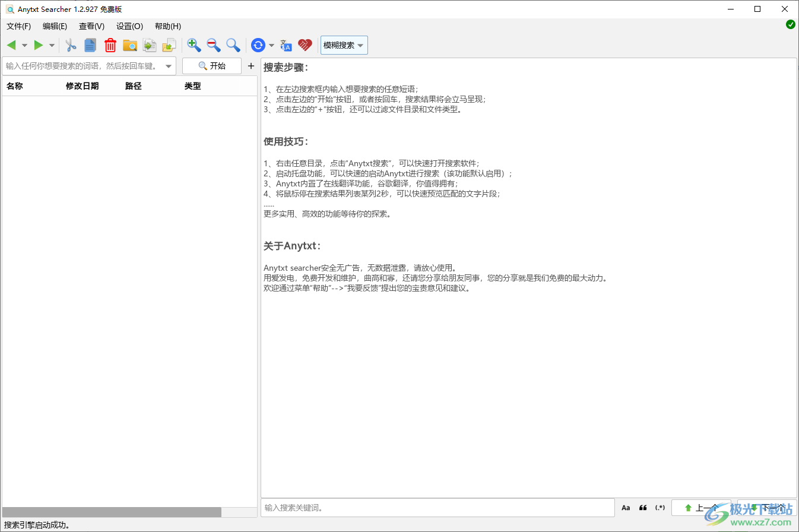The height and width of the screenshot is (532, 799).
Task: Expand the search box history dropdown
Action: tap(169, 66)
